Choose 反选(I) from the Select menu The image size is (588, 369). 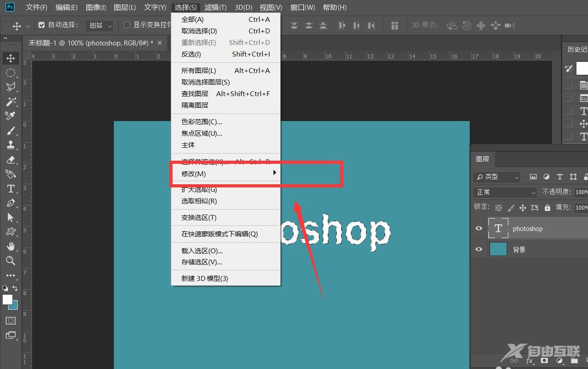coord(226,54)
